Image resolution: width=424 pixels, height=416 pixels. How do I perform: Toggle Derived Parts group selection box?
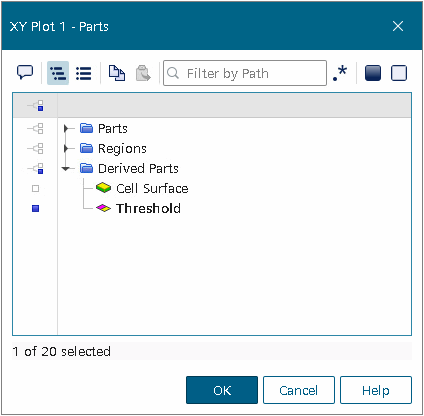[x=36, y=168]
